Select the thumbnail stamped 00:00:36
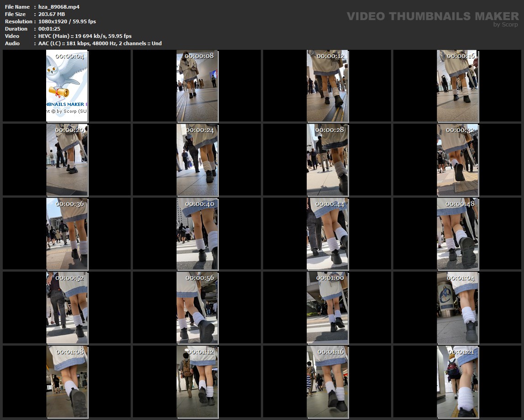Viewport: 524px width, 420px height. pyautogui.click(x=67, y=234)
